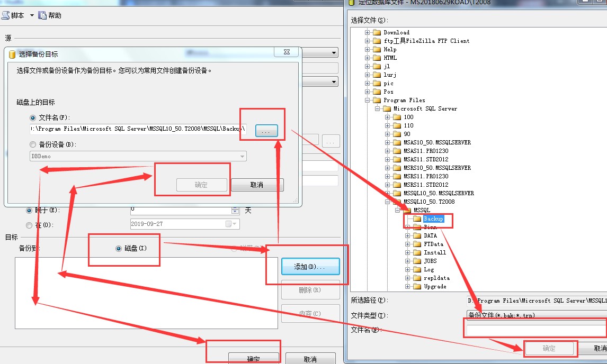This screenshot has width=607, height=364.
Task: Select the 备份设备(B) radio button
Action: click(33, 144)
